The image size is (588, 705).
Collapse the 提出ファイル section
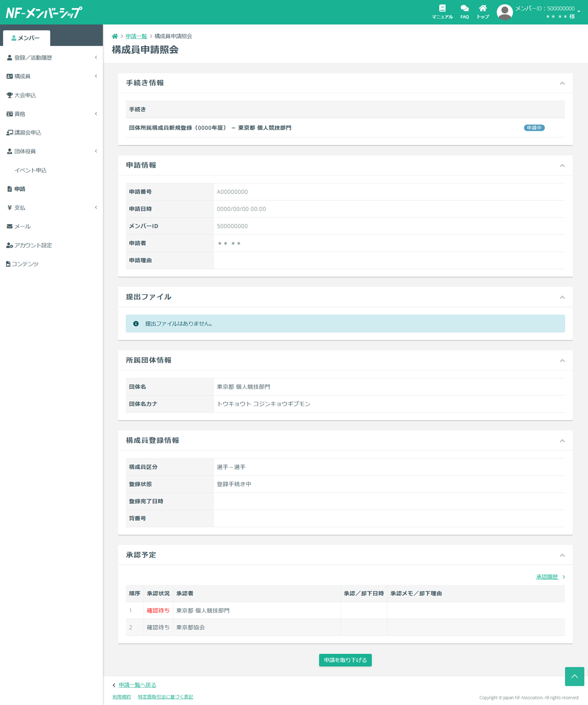tap(562, 297)
